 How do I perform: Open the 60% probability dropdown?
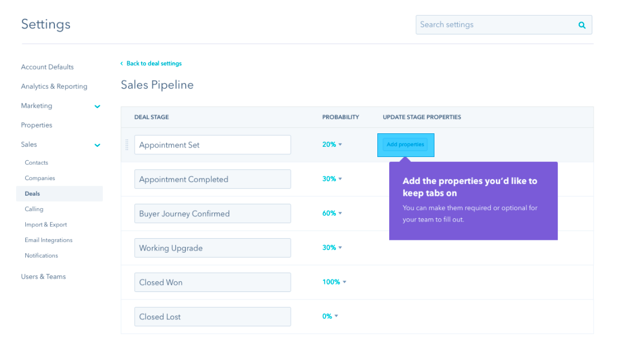[332, 213]
